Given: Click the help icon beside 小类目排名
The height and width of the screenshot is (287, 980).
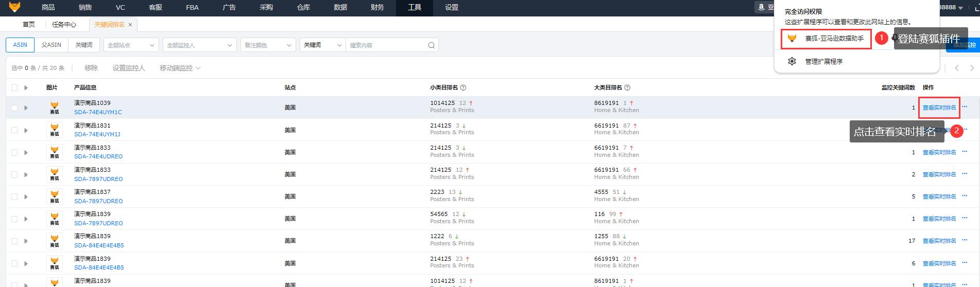Looking at the screenshot, I should point(463,87).
